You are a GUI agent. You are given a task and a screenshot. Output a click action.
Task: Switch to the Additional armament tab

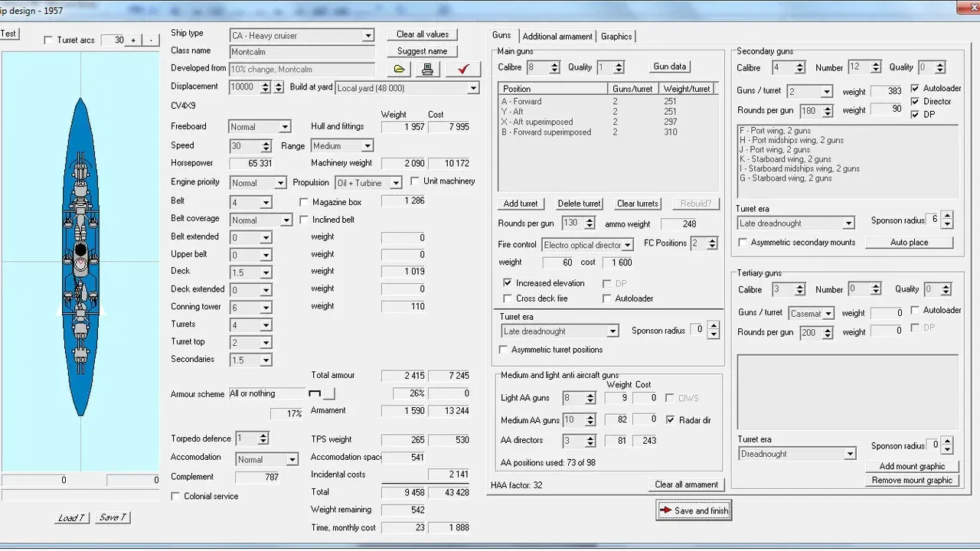[557, 36]
